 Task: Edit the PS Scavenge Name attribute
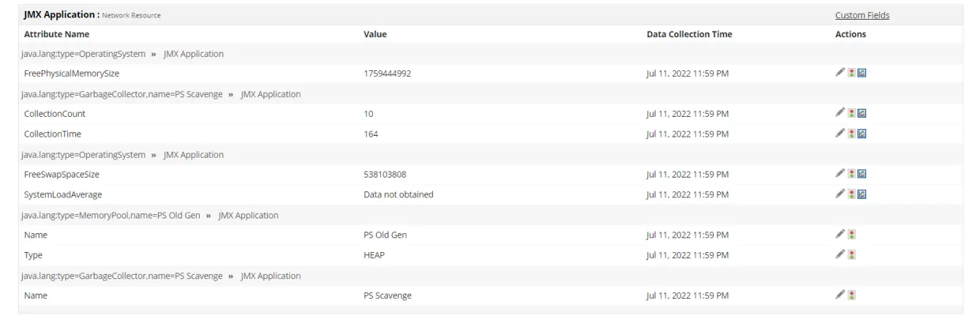point(840,295)
